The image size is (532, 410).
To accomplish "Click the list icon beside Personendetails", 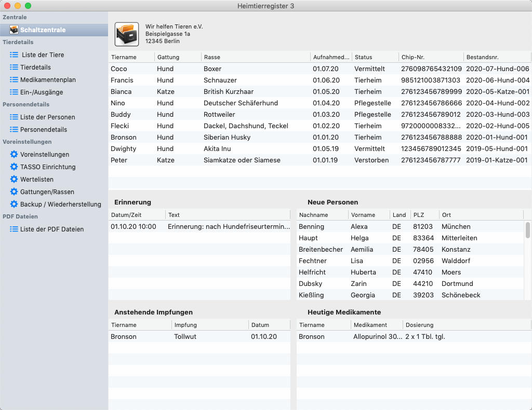I will pos(14,129).
